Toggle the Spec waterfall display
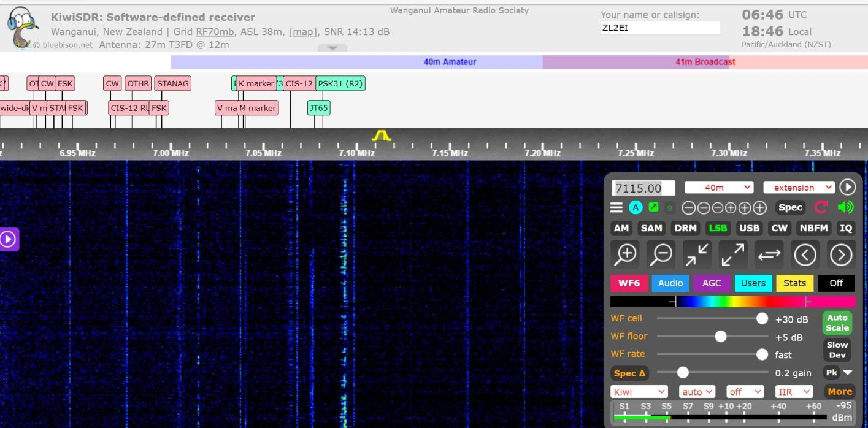 789,207
